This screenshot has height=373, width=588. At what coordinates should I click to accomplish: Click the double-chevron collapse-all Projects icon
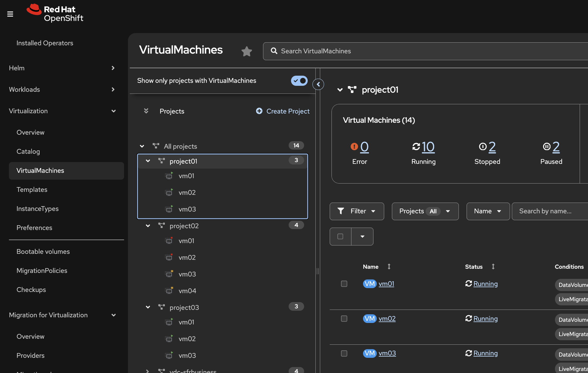tap(146, 111)
